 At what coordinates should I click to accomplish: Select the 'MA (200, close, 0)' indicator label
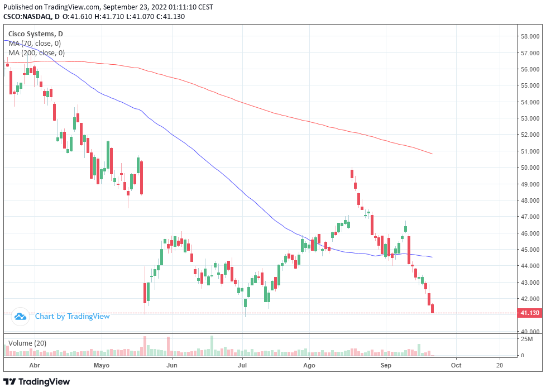pyautogui.click(x=36, y=52)
